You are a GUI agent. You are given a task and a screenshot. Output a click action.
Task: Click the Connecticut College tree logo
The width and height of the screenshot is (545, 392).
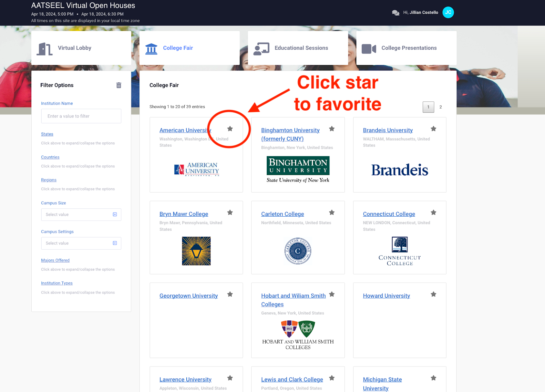click(400, 251)
